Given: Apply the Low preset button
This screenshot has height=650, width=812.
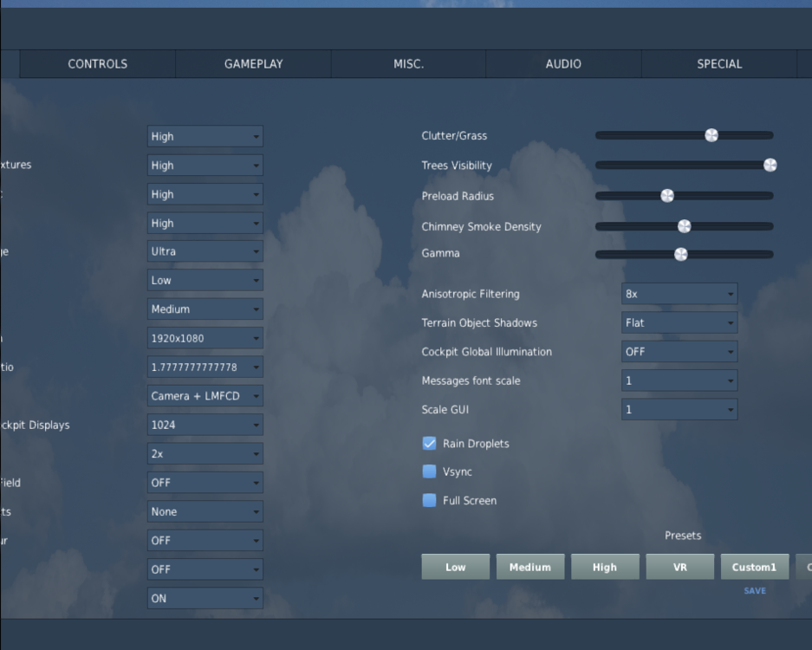Looking at the screenshot, I should point(455,567).
